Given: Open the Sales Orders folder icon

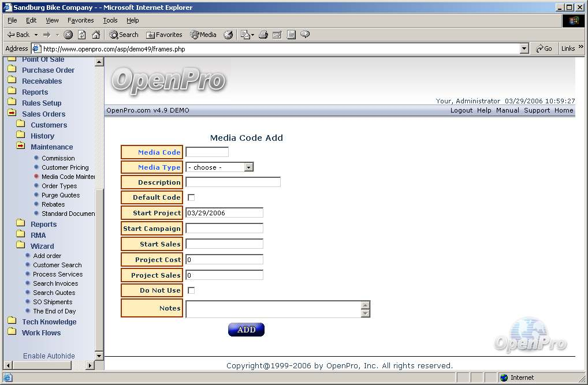Looking at the screenshot, I should (12, 114).
